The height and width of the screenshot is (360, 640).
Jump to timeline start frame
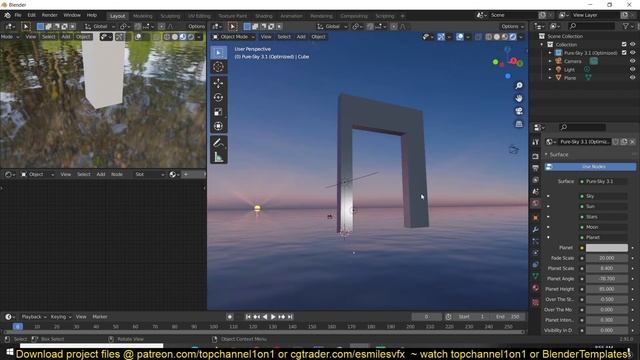click(248, 317)
